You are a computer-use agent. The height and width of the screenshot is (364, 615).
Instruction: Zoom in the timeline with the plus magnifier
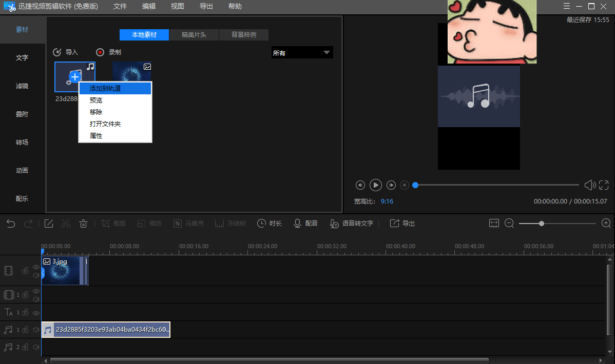click(x=606, y=224)
